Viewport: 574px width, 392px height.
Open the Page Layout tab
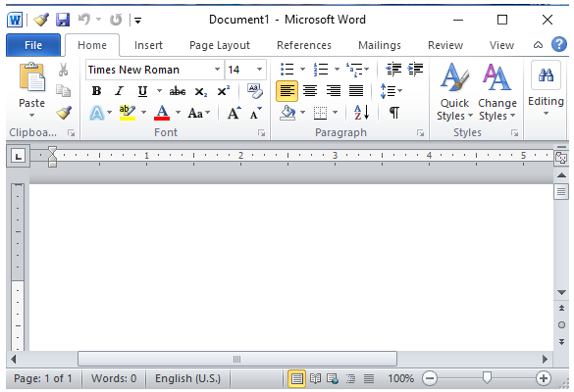[220, 45]
